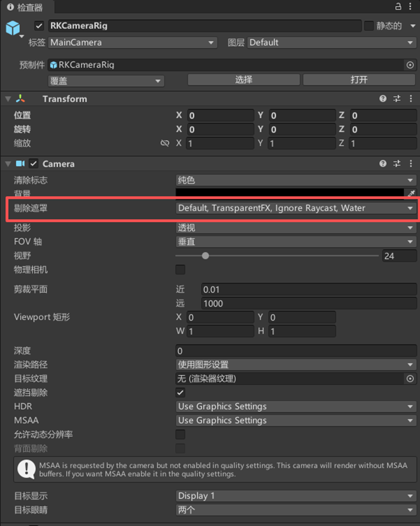
Task: Disable the Camera component checkbox
Action: pos(34,163)
